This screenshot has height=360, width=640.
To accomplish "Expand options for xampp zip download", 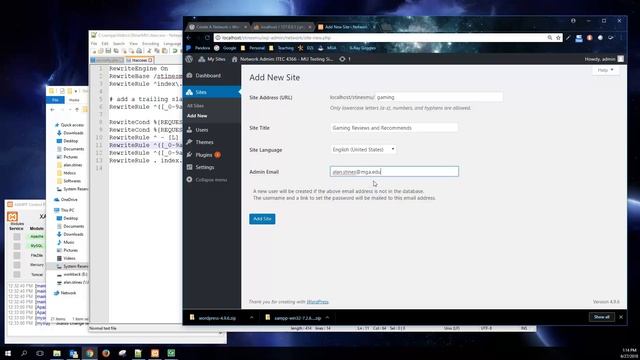I will [x=327, y=318].
